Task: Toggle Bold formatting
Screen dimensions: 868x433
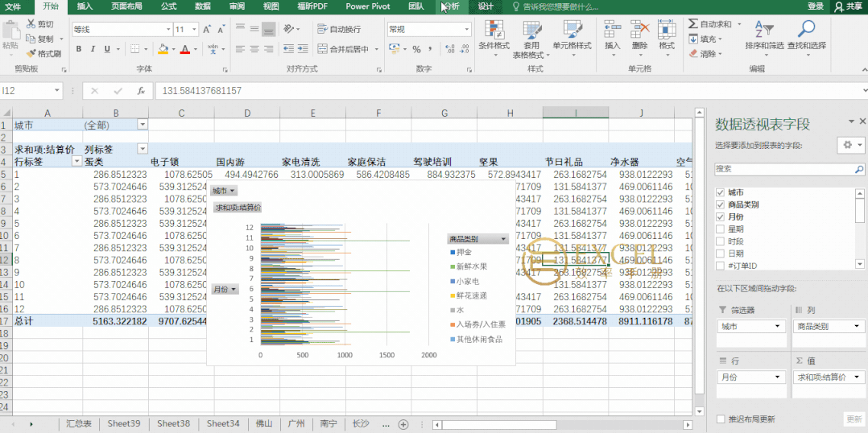Action: 79,49
